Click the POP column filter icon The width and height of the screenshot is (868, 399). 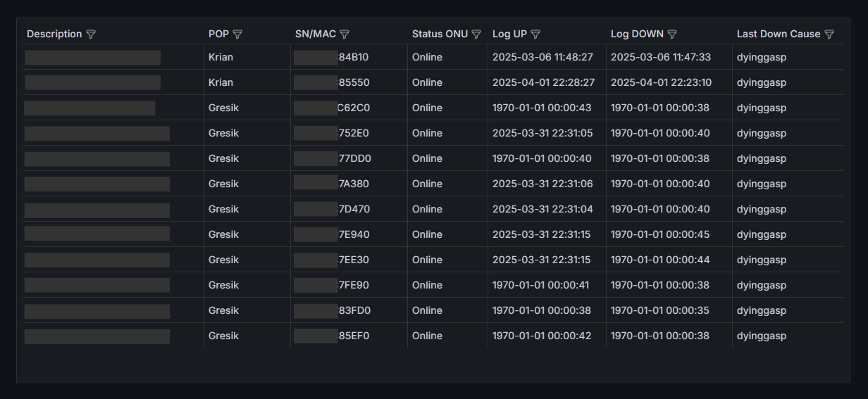point(237,34)
